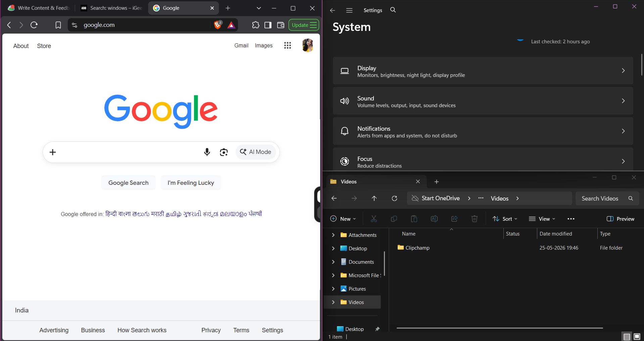Image resolution: width=644 pixels, height=341 pixels.
Task: Click the browser back arrow
Action: (9, 25)
